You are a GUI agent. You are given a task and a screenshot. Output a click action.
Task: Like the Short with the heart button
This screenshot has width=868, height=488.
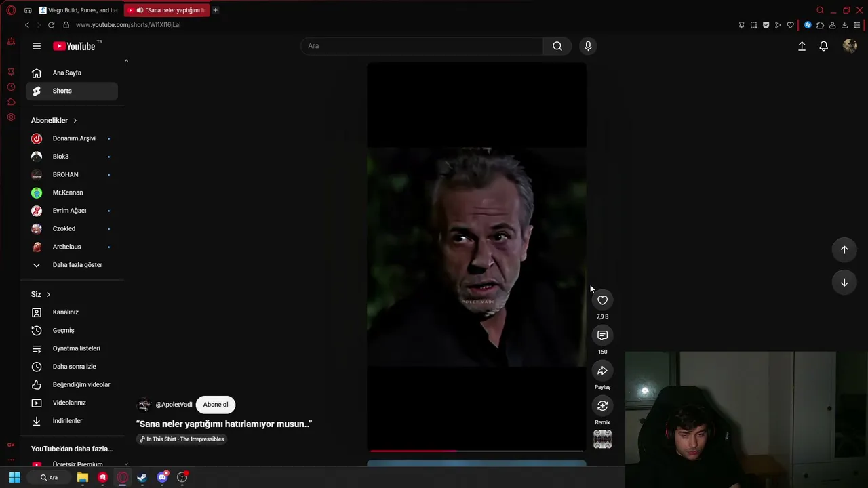click(602, 300)
